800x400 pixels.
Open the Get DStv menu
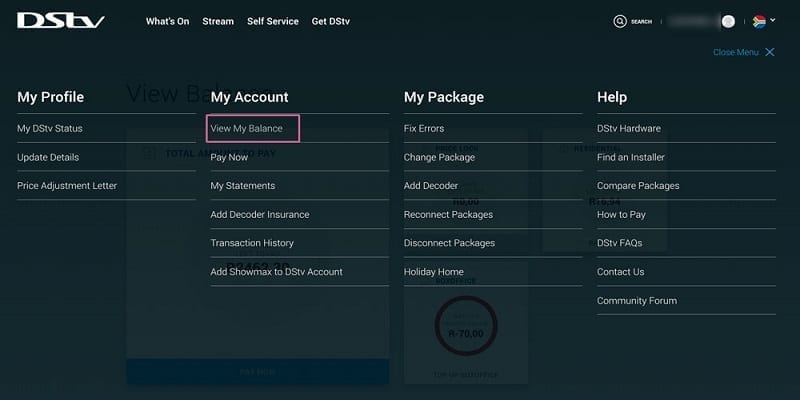click(x=331, y=21)
